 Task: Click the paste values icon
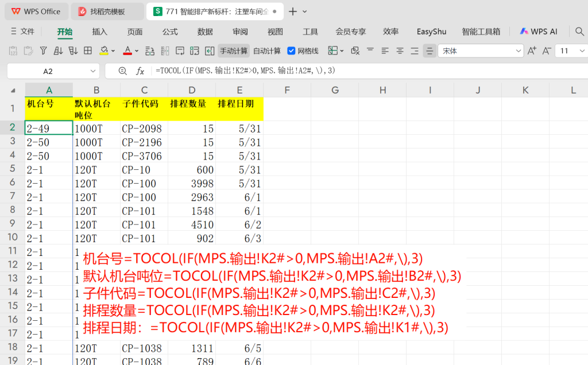[13, 51]
